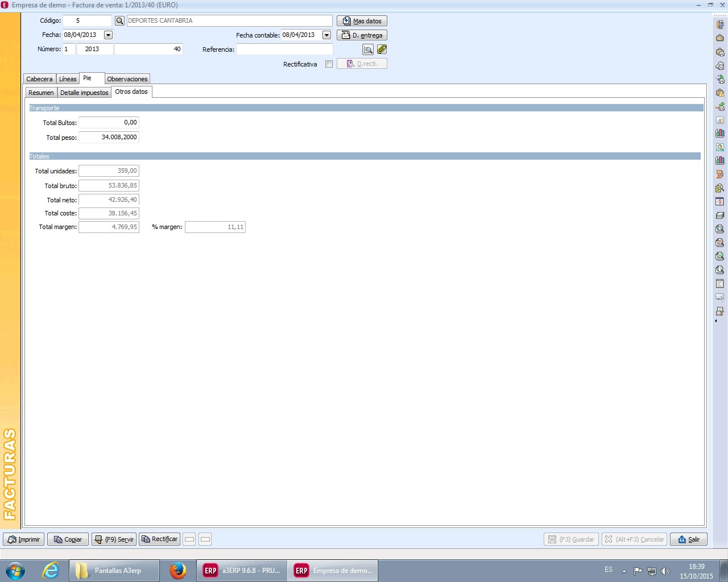728x582 pixels.
Task: Click the document with envelope sidebar icon
Action: pyautogui.click(x=719, y=311)
